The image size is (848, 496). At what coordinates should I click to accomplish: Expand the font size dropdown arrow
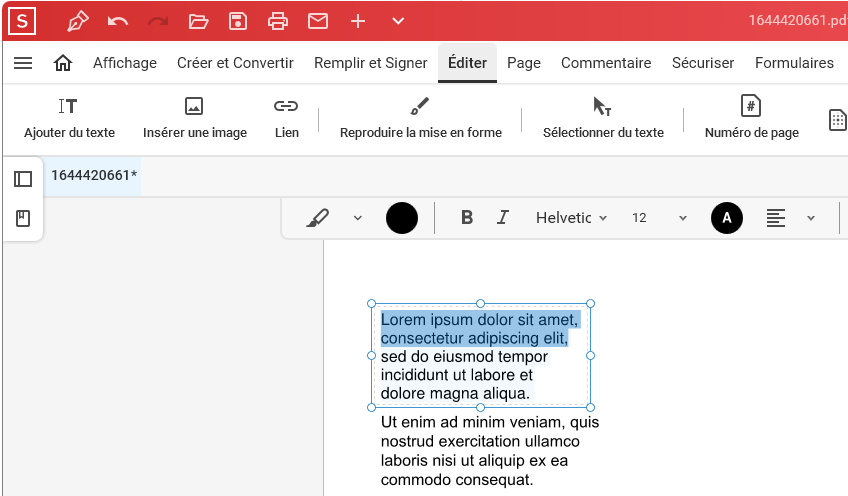tap(683, 218)
